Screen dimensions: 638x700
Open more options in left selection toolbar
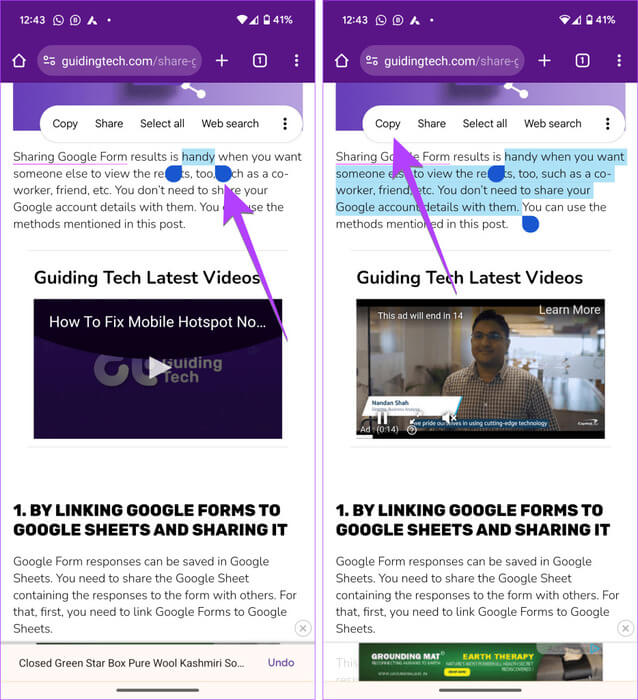(285, 124)
